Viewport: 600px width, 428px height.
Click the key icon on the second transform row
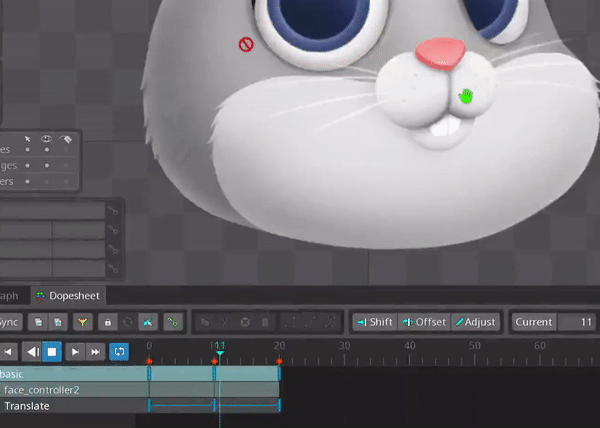(113, 229)
